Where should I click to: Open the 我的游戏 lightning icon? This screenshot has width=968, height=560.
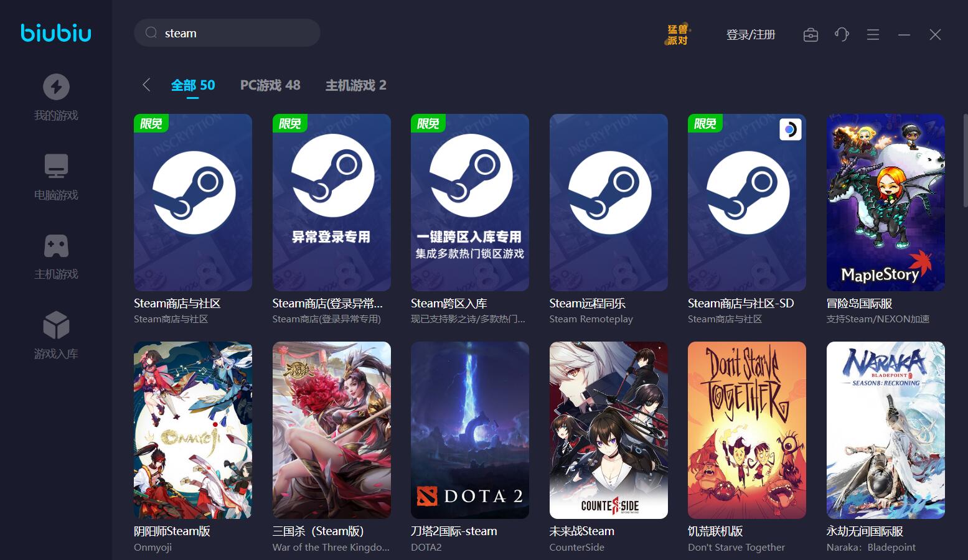[56, 86]
